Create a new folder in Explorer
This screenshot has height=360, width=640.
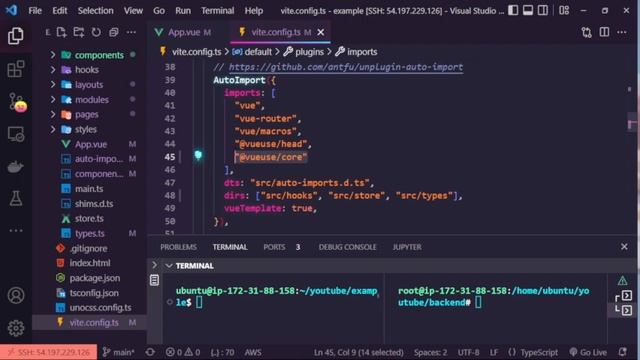79,32
